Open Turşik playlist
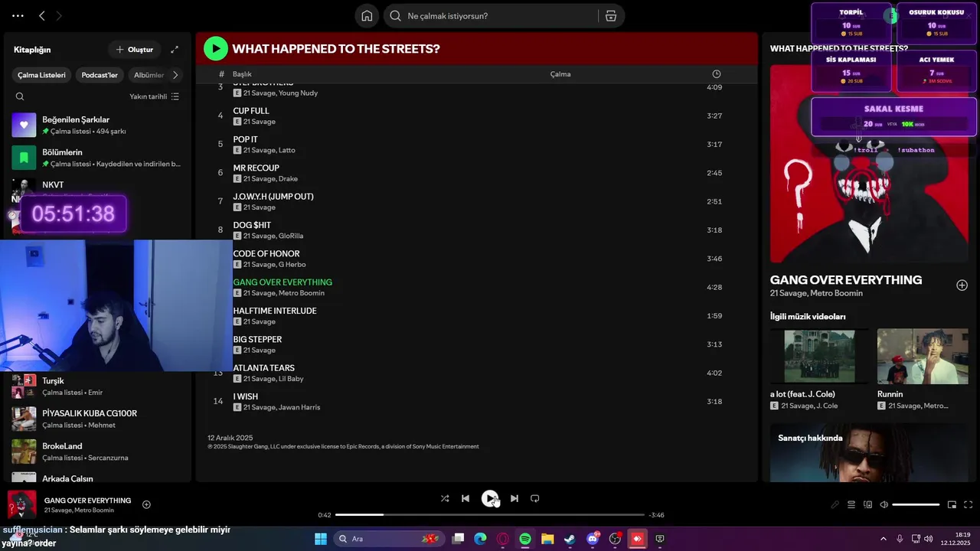The height and width of the screenshot is (551, 980). [x=97, y=386]
